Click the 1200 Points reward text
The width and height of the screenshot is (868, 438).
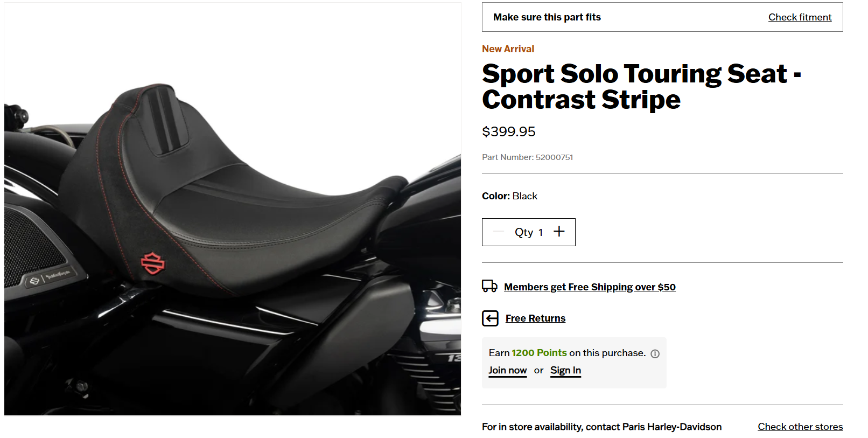pyautogui.click(x=539, y=353)
